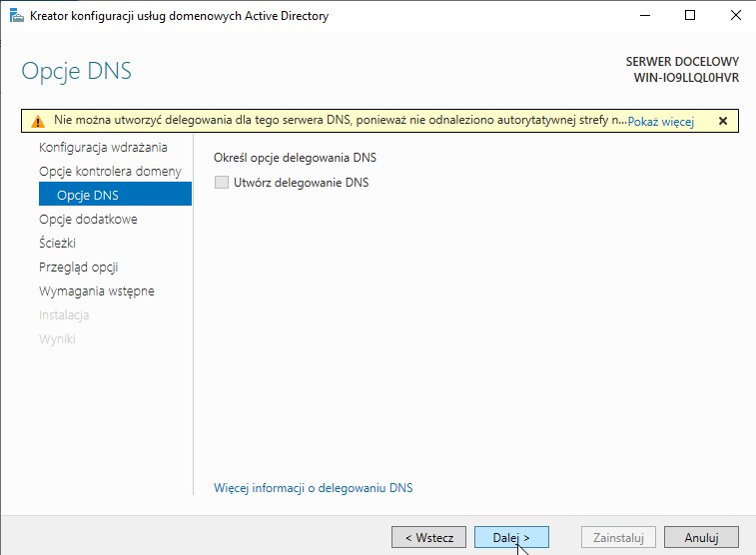Screen dimensions: 756x555
Task: Close the wizard window from the title bar
Action: click(x=732, y=16)
